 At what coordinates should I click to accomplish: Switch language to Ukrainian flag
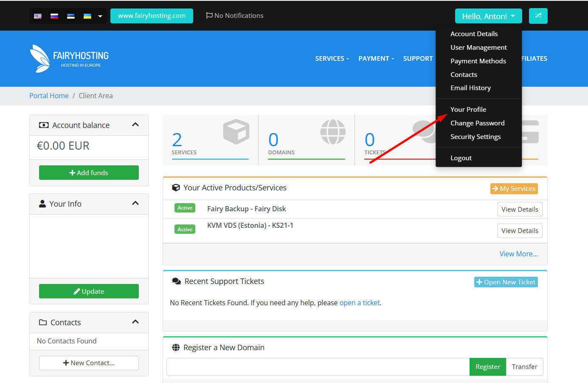click(87, 16)
